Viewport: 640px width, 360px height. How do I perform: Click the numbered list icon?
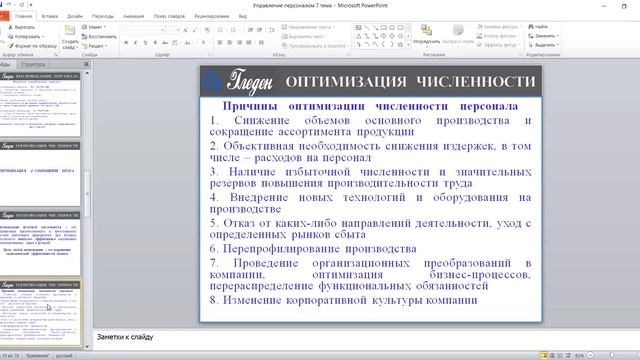pyautogui.click(x=234, y=30)
